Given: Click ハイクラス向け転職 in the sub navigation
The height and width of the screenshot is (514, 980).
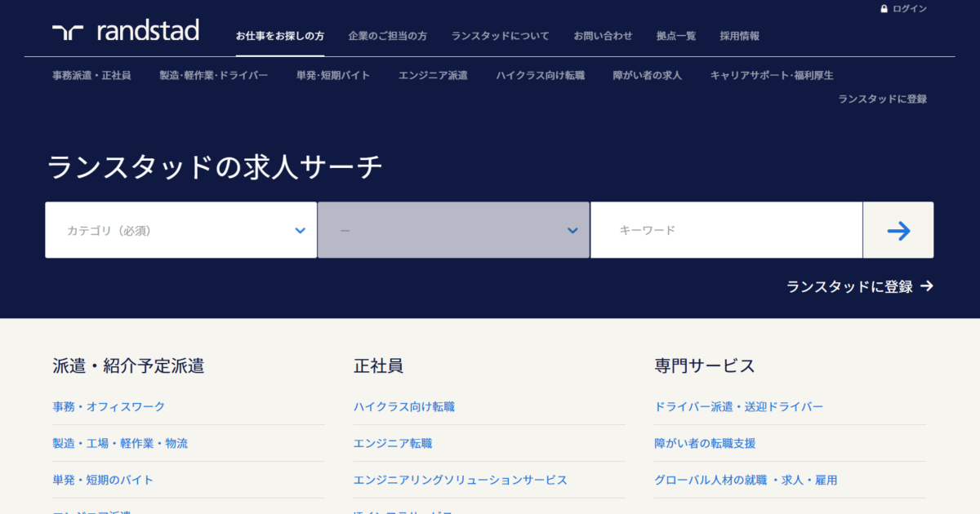Looking at the screenshot, I should click(x=540, y=75).
